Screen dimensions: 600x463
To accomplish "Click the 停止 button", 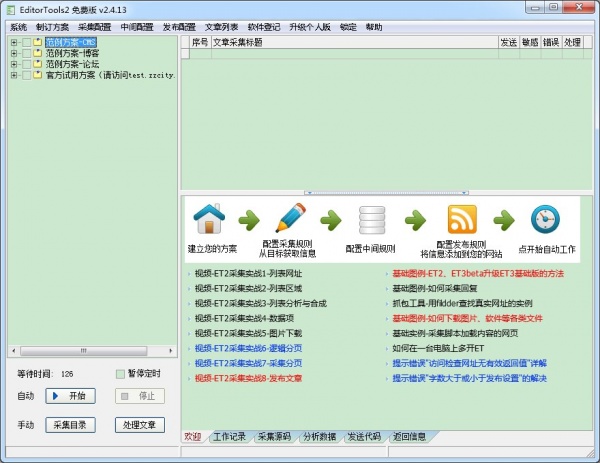I will click(x=140, y=396).
